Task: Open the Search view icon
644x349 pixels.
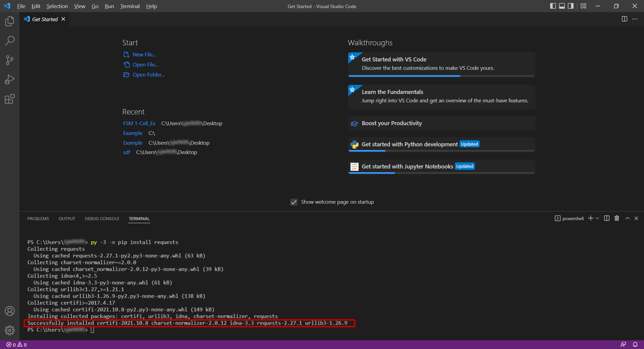Action: click(10, 41)
